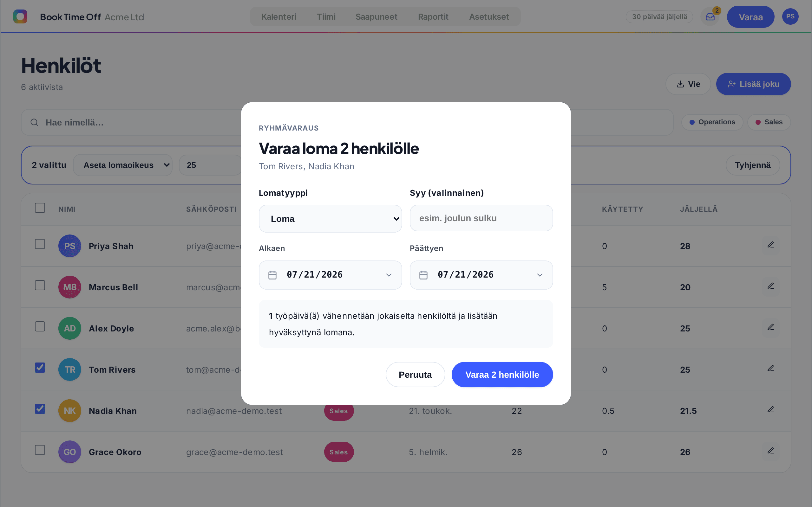Image resolution: width=812 pixels, height=507 pixels.
Task: Uncheck the Tom Rivers checkbox
Action: click(x=40, y=368)
